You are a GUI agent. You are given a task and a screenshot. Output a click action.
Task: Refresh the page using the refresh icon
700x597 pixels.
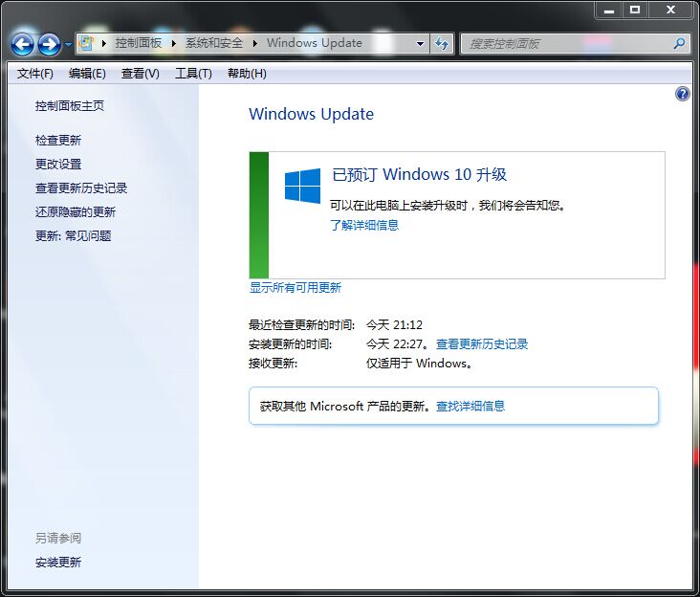click(x=442, y=44)
